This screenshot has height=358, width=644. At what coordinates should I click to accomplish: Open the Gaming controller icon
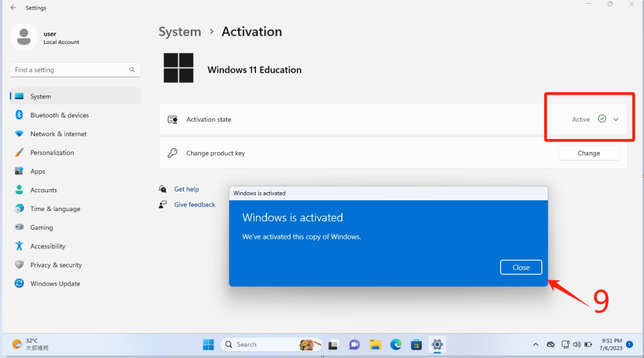coord(19,227)
